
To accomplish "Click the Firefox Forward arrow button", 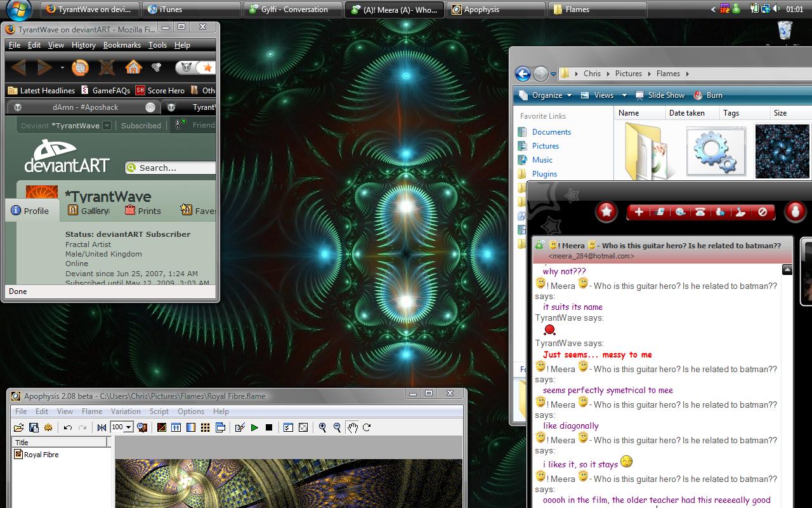I will pyautogui.click(x=44, y=67).
